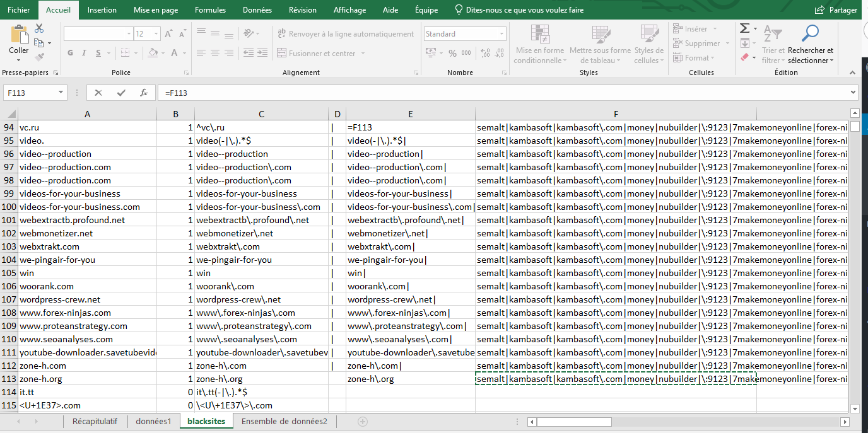The height and width of the screenshot is (433, 868).
Task: Click the increase indent icon
Action: tap(261, 53)
